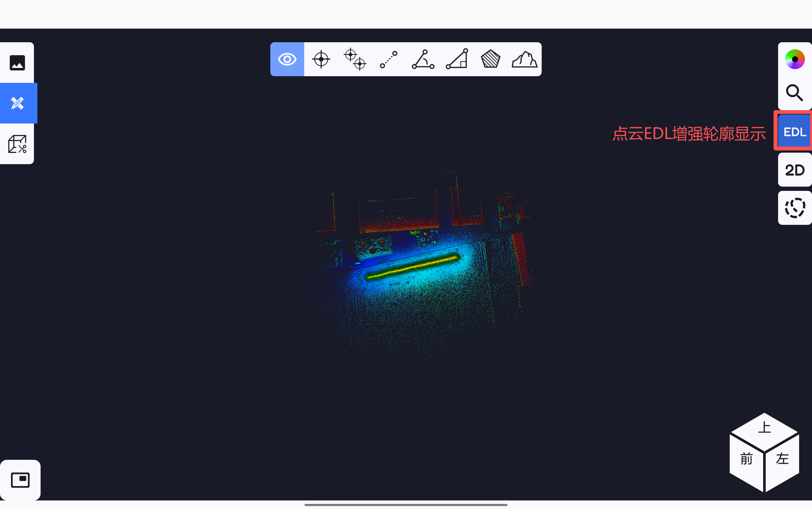Choose the two-point pick measurement tool

tap(355, 59)
